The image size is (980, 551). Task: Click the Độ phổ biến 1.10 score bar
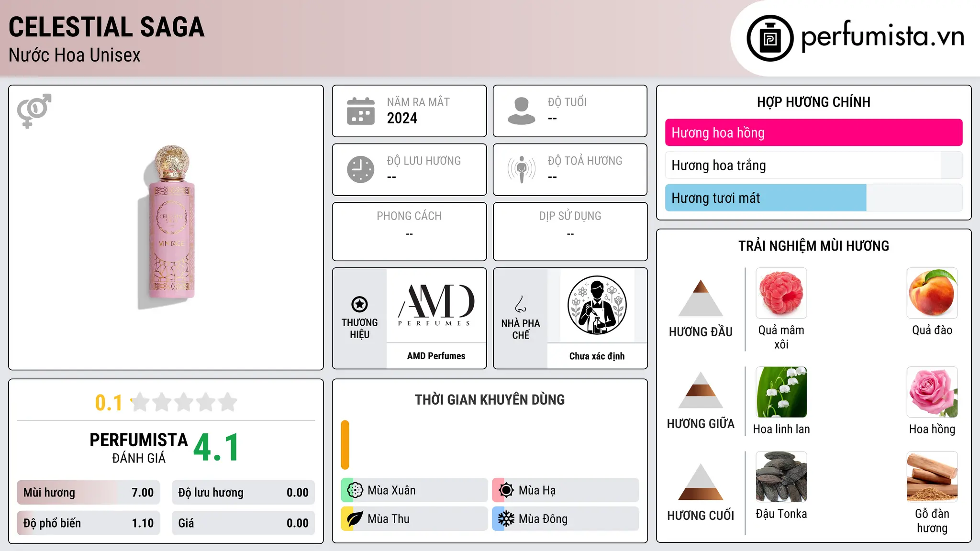click(89, 523)
